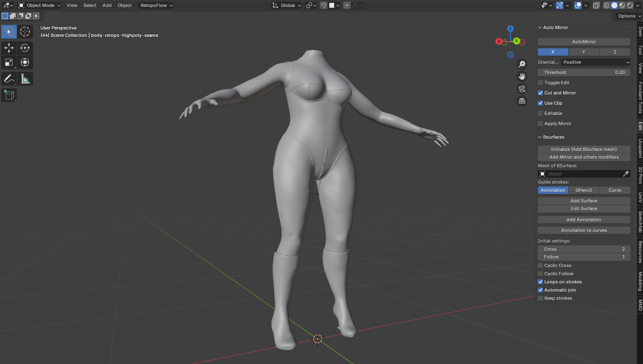Disable Loops on strokes
The image size is (643, 364).
[540, 282]
